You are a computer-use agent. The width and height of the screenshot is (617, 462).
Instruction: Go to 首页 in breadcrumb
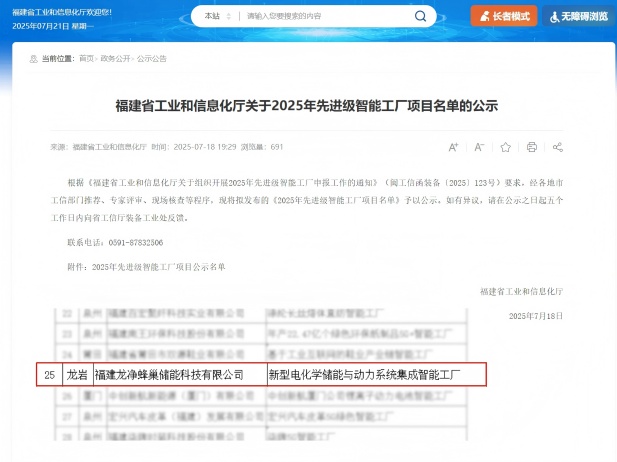coord(87,59)
